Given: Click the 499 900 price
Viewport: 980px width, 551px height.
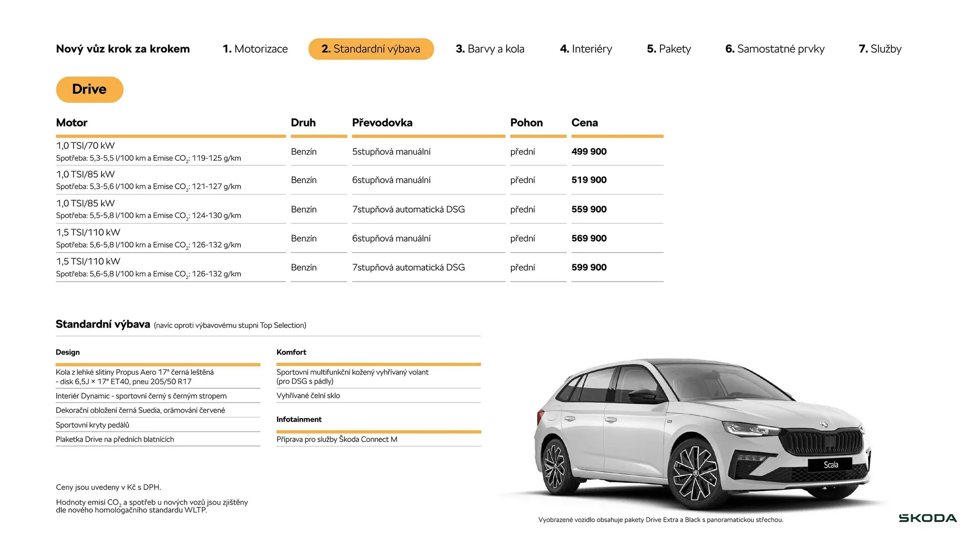Looking at the screenshot, I should tap(589, 152).
